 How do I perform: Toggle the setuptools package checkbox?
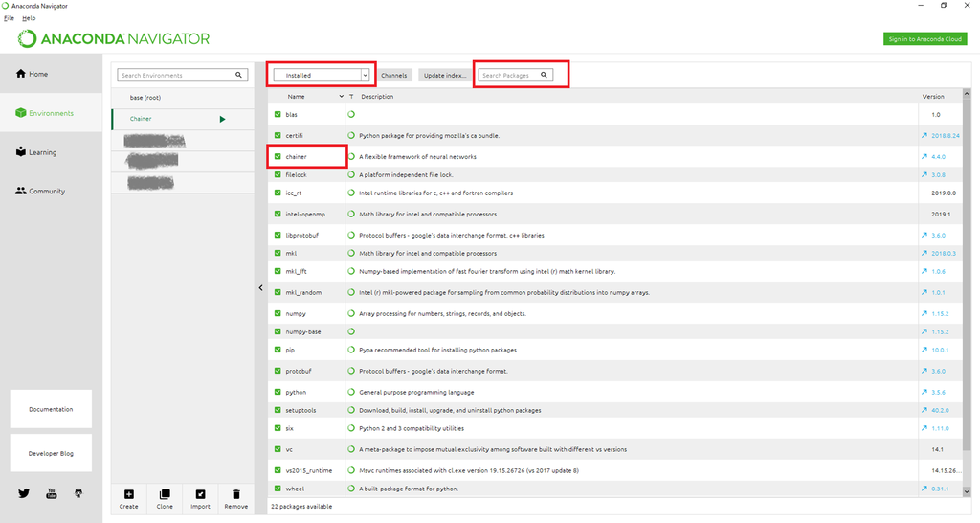click(x=278, y=410)
